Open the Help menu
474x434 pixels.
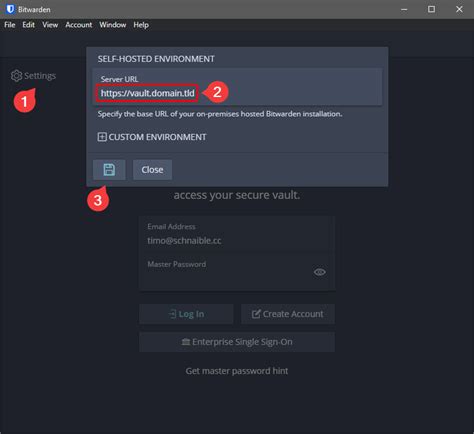[141, 25]
